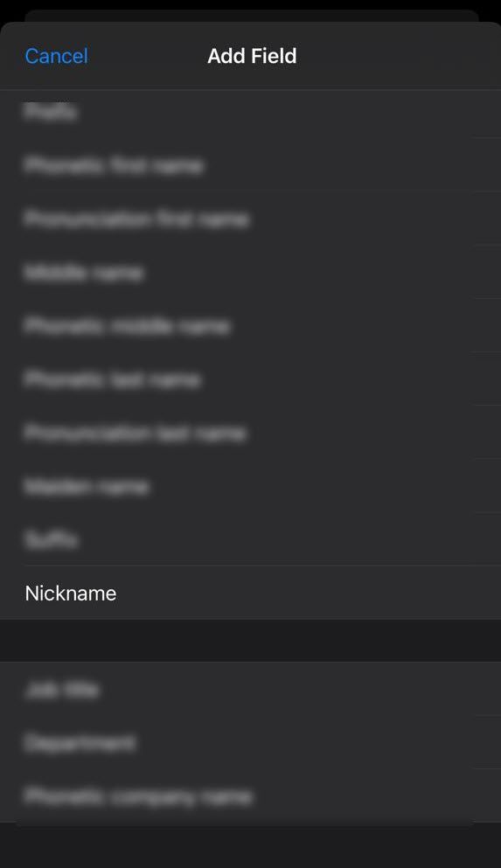Image resolution: width=501 pixels, height=868 pixels.
Task: Add the Phonetic first name field
Action: [x=250, y=165]
